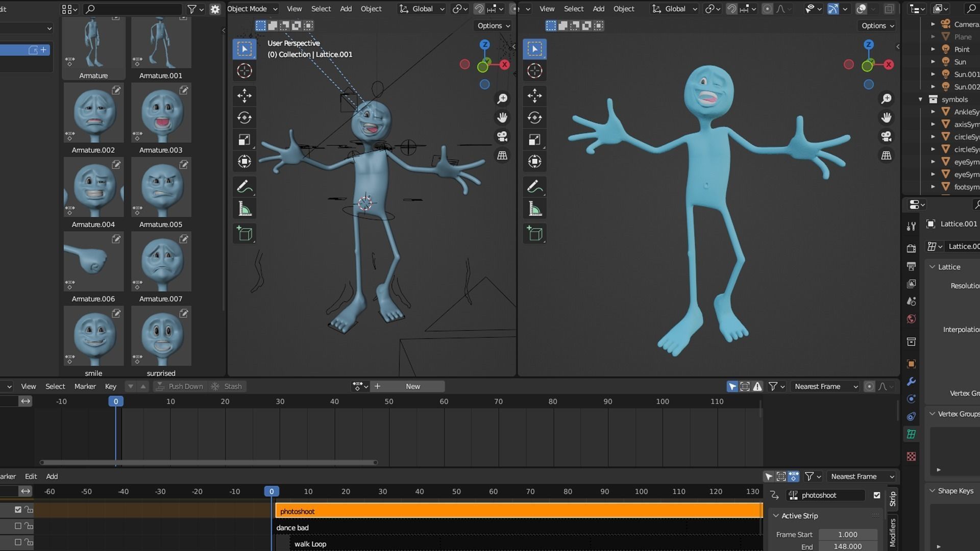The image size is (980, 551).
Task: Select the Rotate tool in right viewport
Action: point(534,117)
